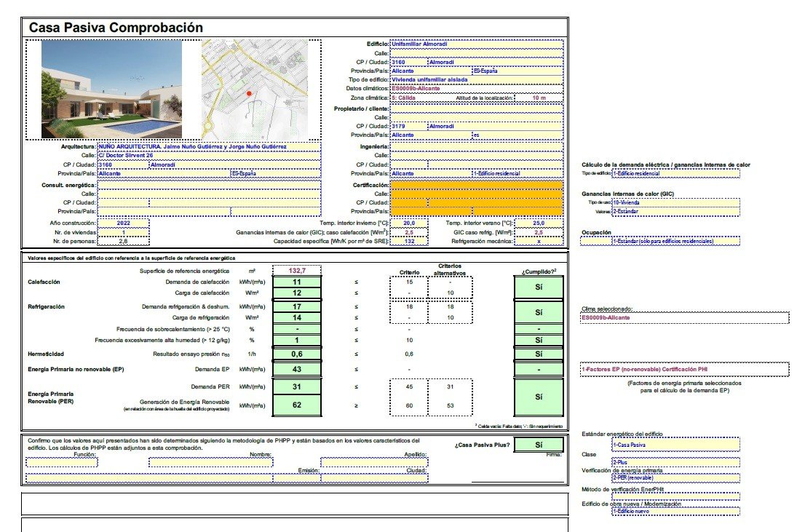Select the Demanda refrigeración & deshum. value '17'

[297, 307]
